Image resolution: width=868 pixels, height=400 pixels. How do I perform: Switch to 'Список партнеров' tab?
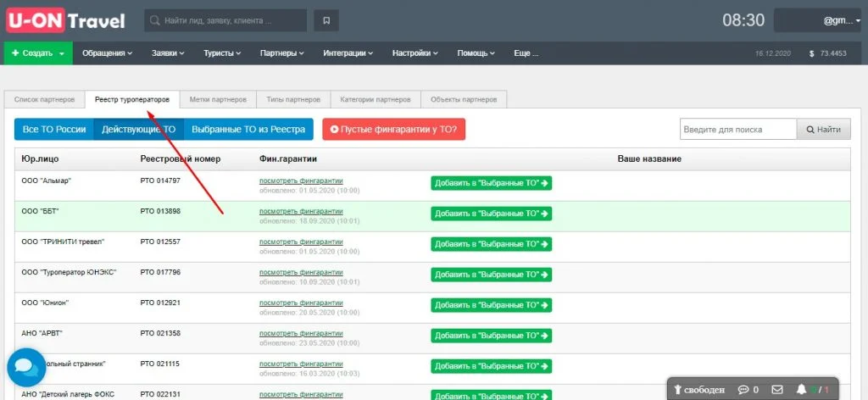[x=44, y=100]
